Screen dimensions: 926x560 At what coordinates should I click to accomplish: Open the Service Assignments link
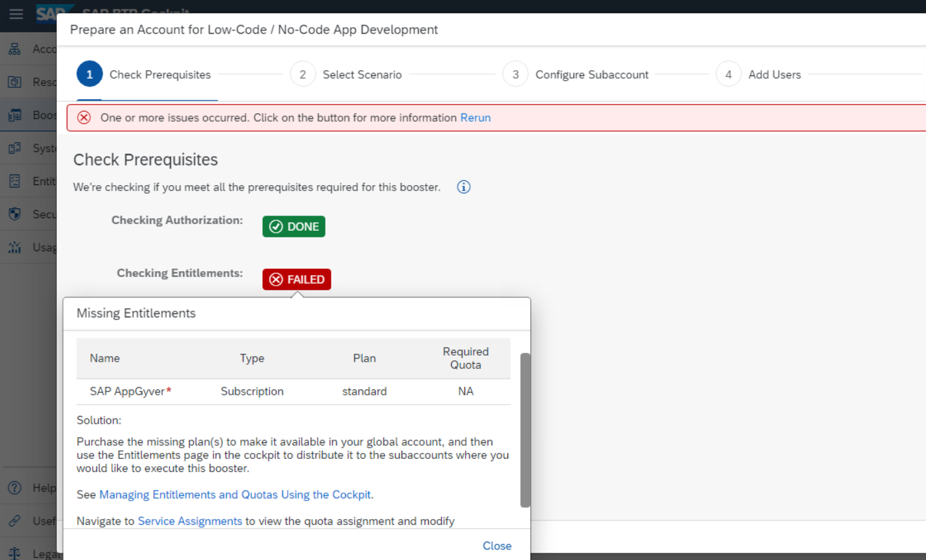[x=190, y=521]
